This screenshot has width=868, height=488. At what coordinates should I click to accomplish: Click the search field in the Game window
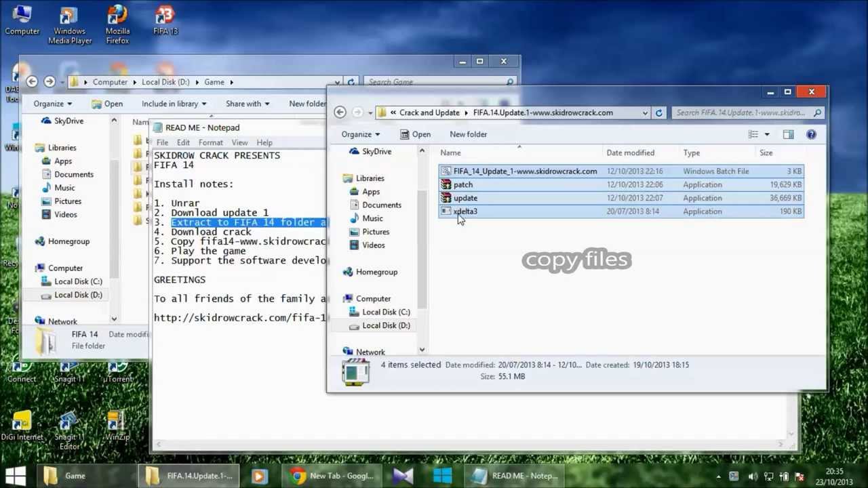(439, 82)
